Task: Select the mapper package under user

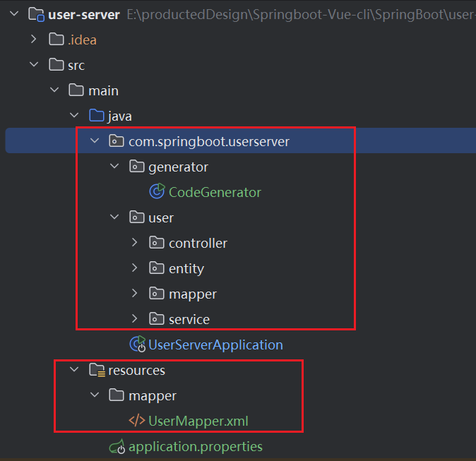Action: pyautogui.click(x=192, y=294)
